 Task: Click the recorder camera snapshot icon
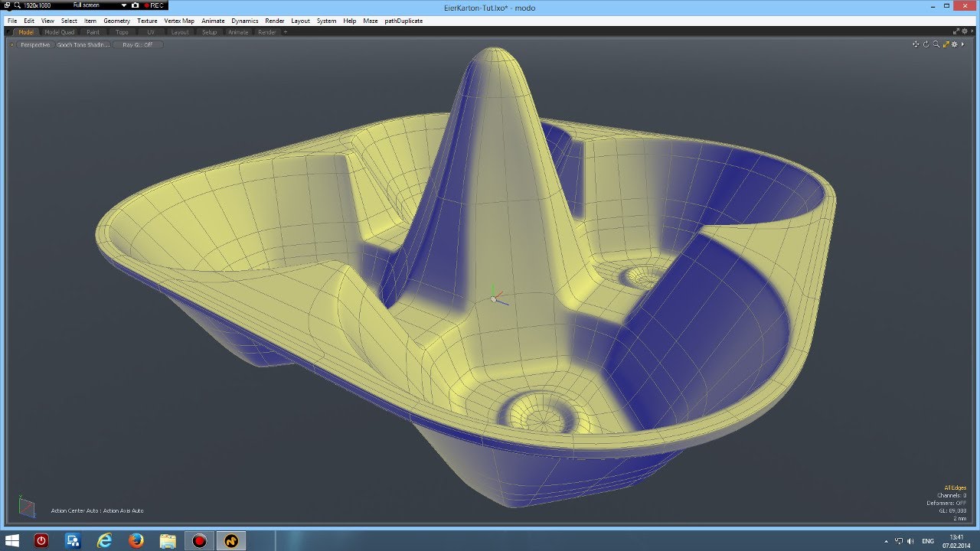point(136,5)
